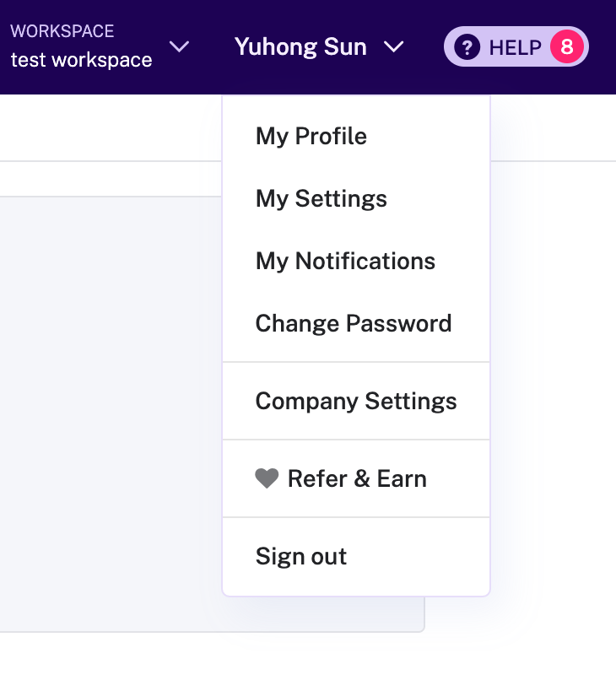
Task: Select the 'test workspace' name
Action: click(x=81, y=61)
